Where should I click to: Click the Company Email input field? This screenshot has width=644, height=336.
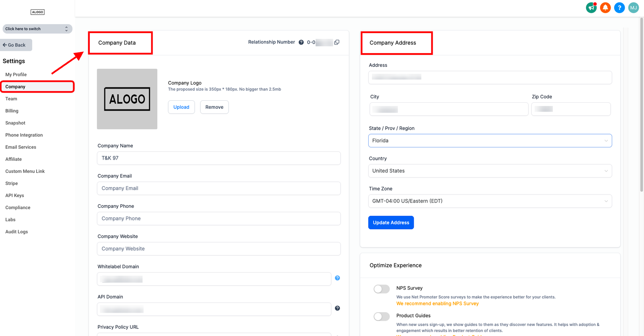coord(219,188)
